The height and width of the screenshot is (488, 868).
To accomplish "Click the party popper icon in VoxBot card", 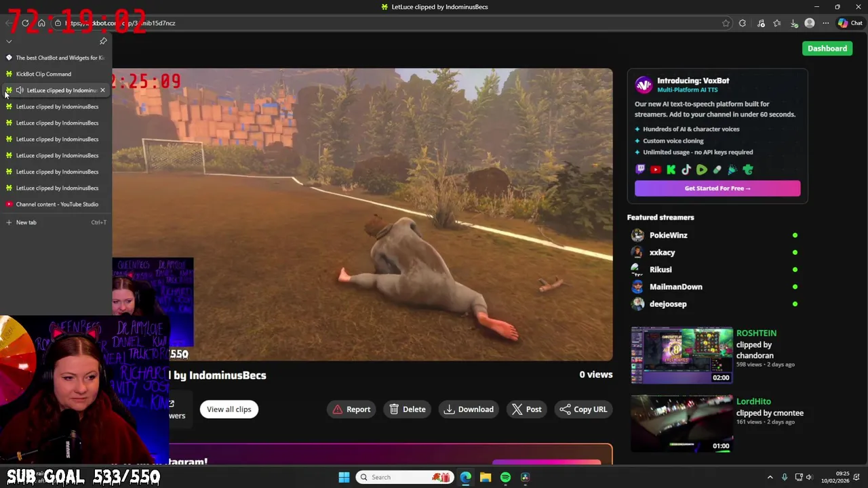I will 732,170.
